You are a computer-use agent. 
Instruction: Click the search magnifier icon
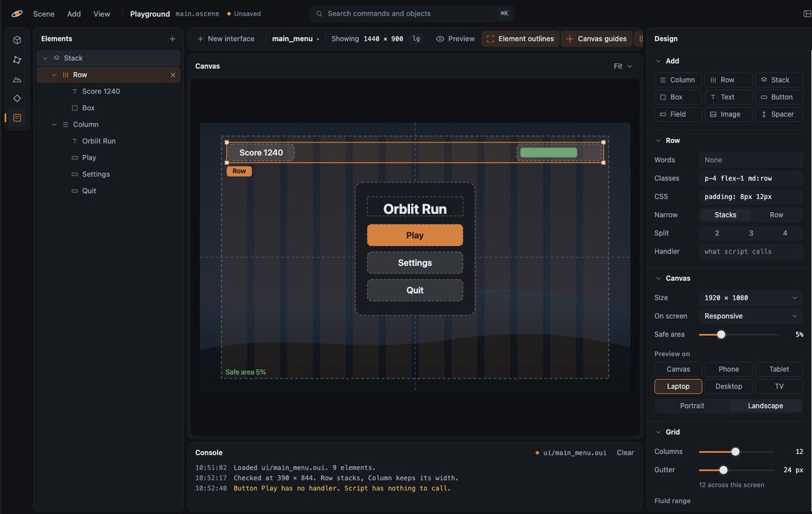pyautogui.click(x=319, y=14)
